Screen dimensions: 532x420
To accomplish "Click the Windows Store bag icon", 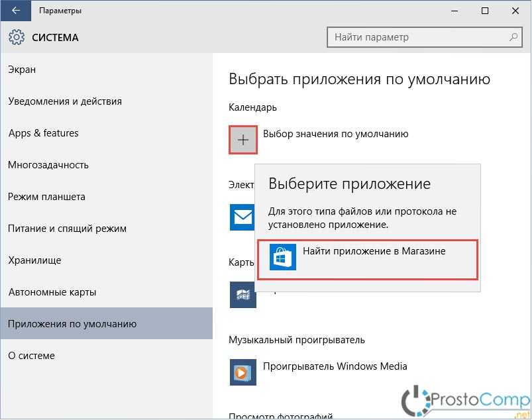I will [283, 258].
